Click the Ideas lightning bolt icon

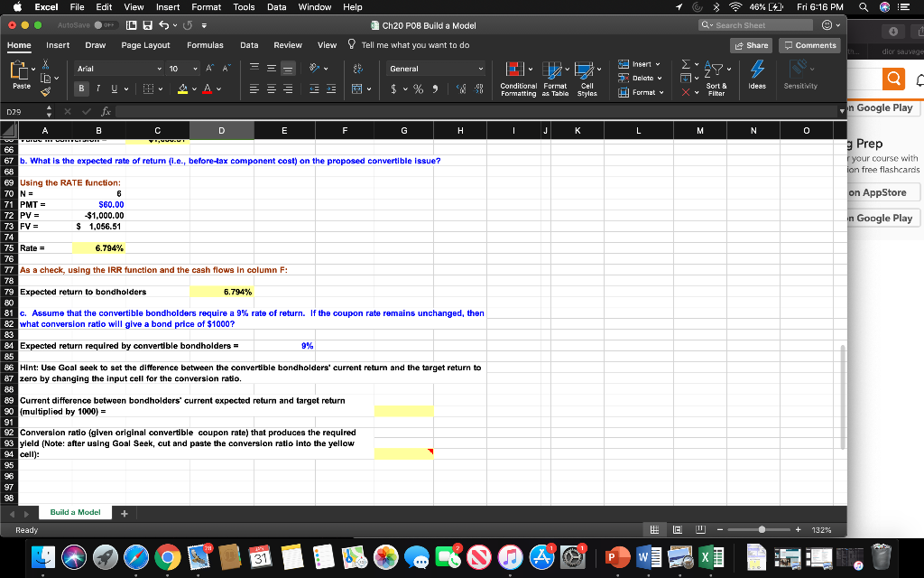(x=758, y=70)
